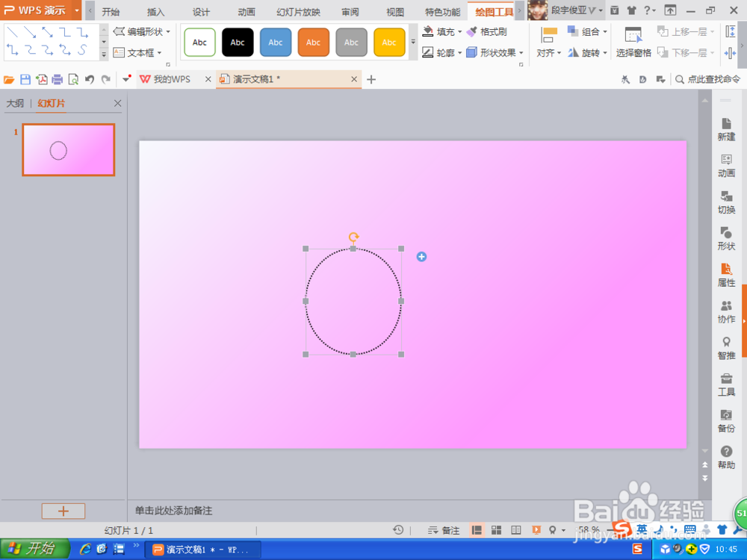747x560 pixels.
Task: Select the plain elbow connector shape
Action: [x=65, y=32]
